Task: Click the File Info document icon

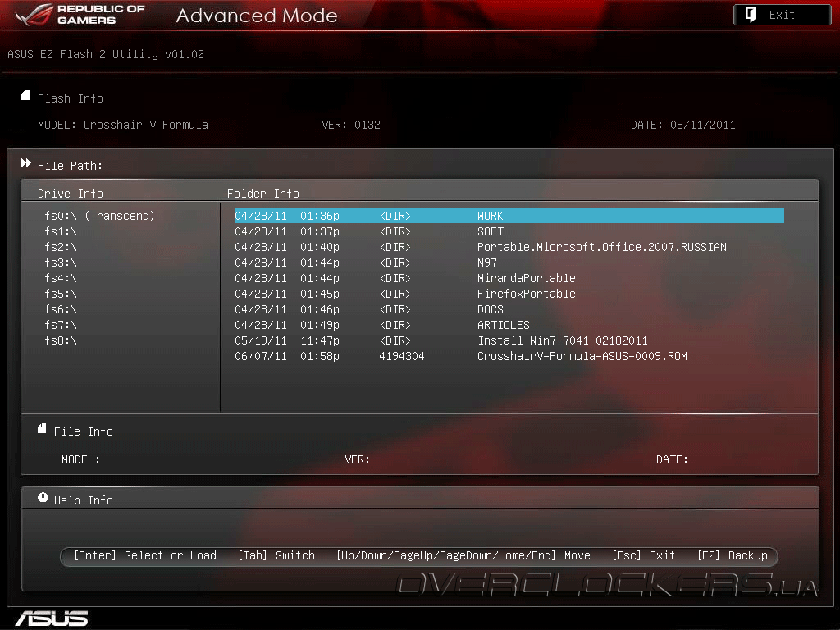Action: [x=42, y=428]
